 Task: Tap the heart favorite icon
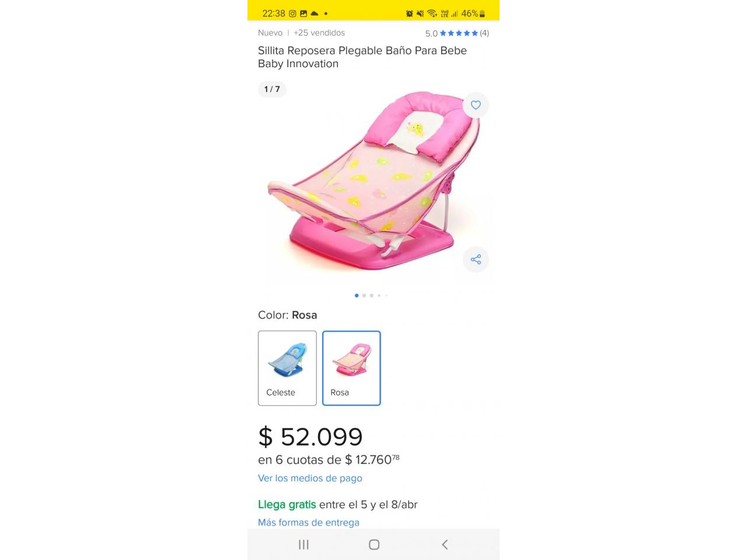[476, 105]
